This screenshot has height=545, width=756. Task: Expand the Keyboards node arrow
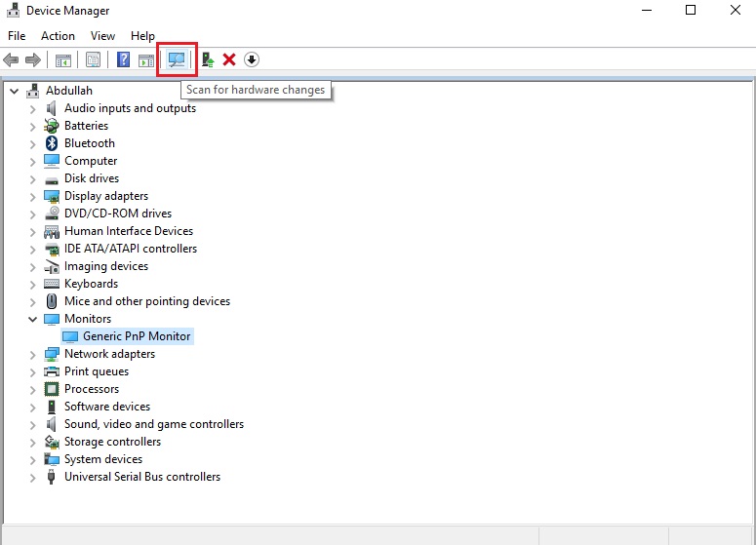click(x=32, y=285)
